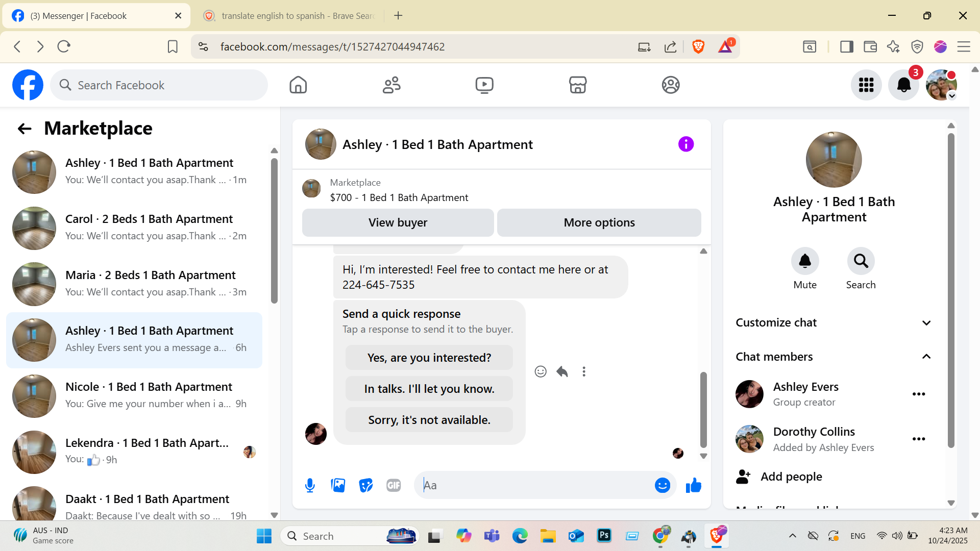980x551 pixels.
Task: Open Brave Rewards triangle icon
Action: [x=725, y=46]
